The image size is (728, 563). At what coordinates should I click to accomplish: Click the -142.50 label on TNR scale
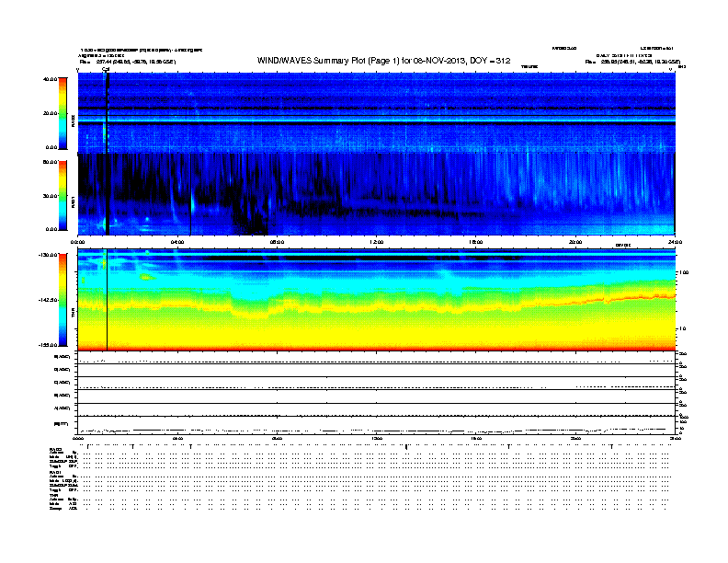(x=45, y=300)
